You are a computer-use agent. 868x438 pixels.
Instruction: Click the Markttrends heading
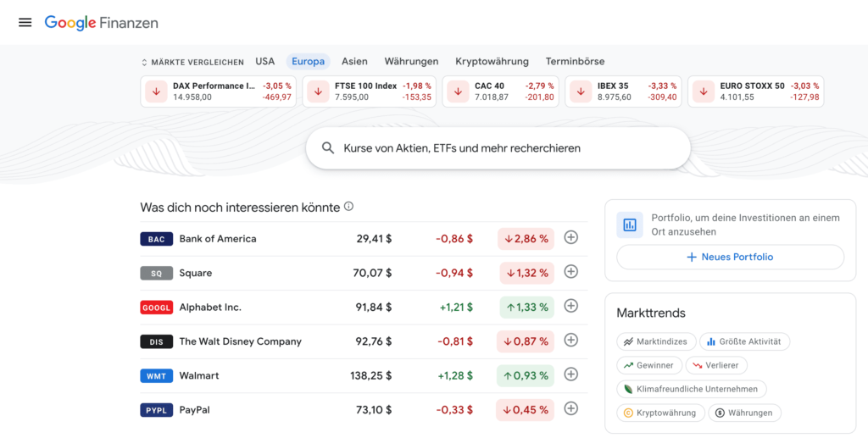pos(651,313)
